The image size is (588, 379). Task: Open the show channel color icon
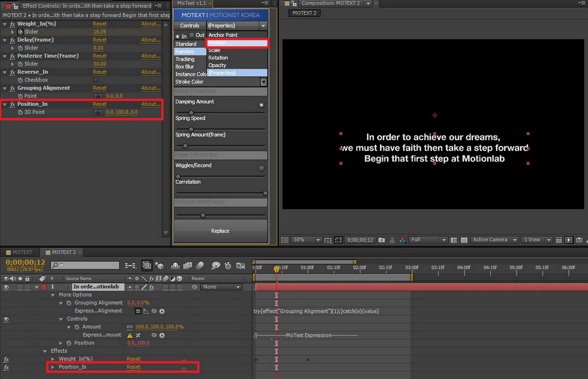[x=403, y=240]
